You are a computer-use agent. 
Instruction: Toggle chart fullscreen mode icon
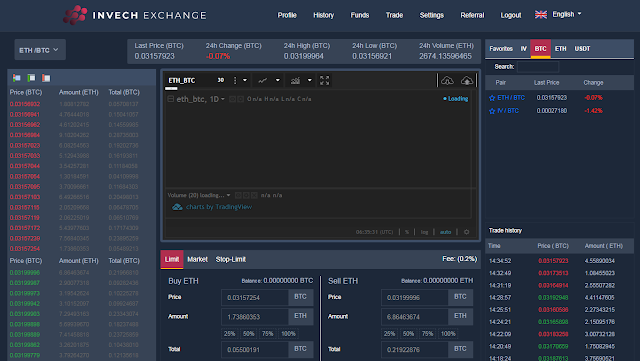click(x=324, y=80)
